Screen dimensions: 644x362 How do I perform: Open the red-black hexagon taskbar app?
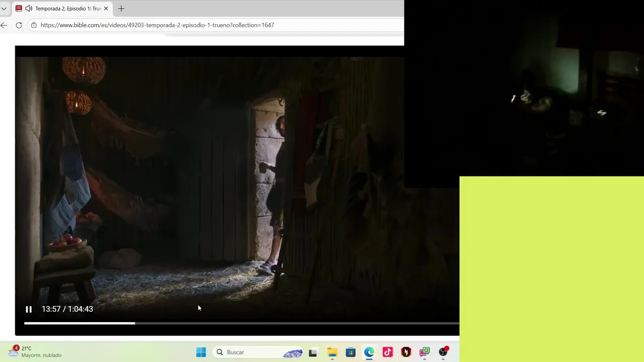(x=406, y=352)
